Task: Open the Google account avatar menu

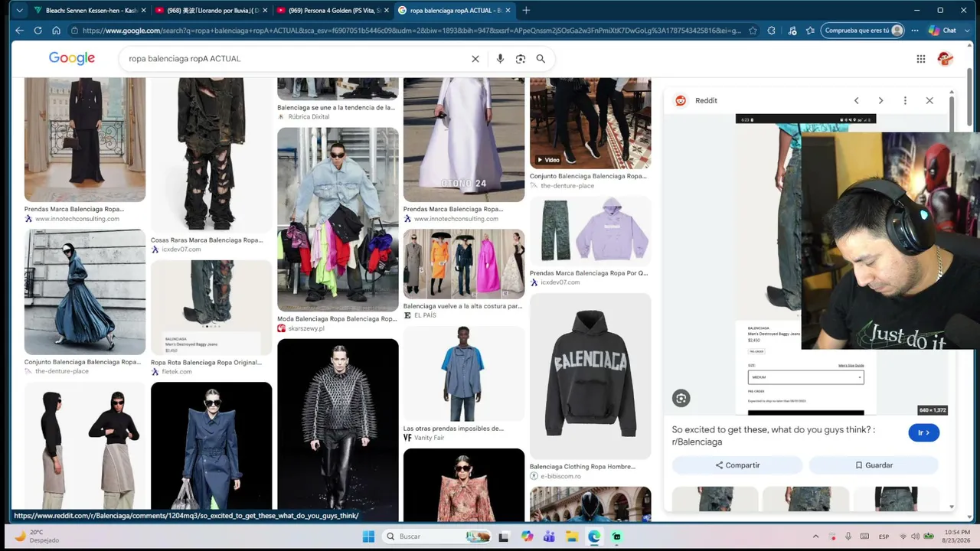Action: point(946,59)
